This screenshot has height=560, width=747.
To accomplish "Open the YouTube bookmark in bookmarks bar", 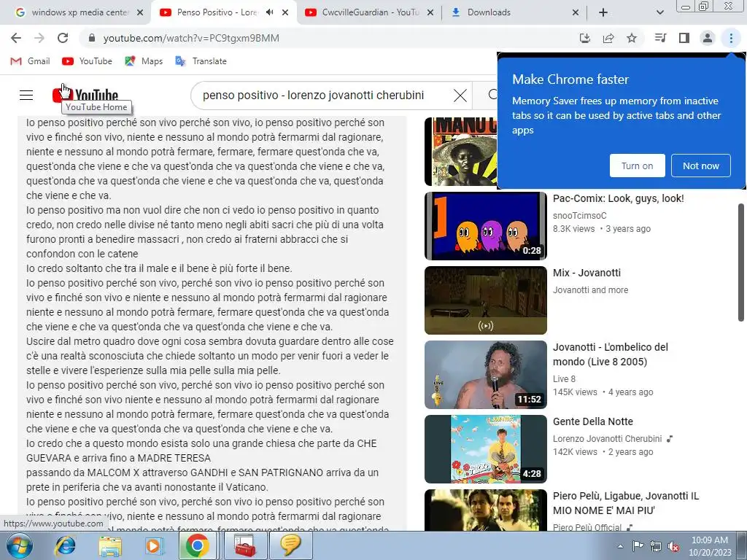I will pyautogui.click(x=88, y=61).
